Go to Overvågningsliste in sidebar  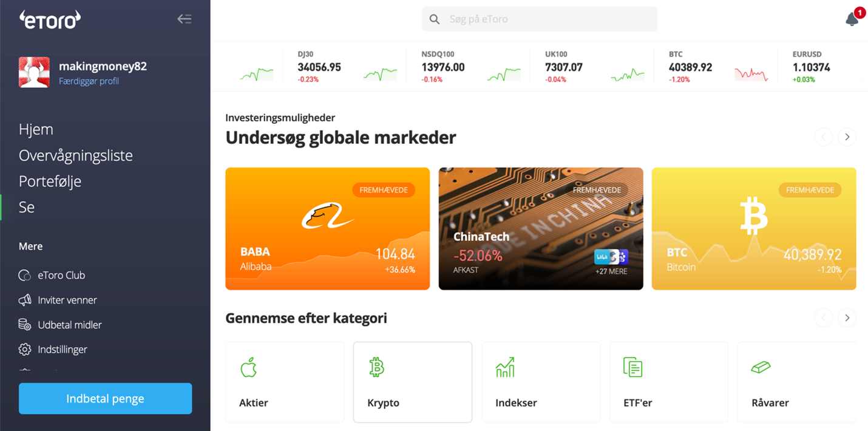[x=76, y=155]
